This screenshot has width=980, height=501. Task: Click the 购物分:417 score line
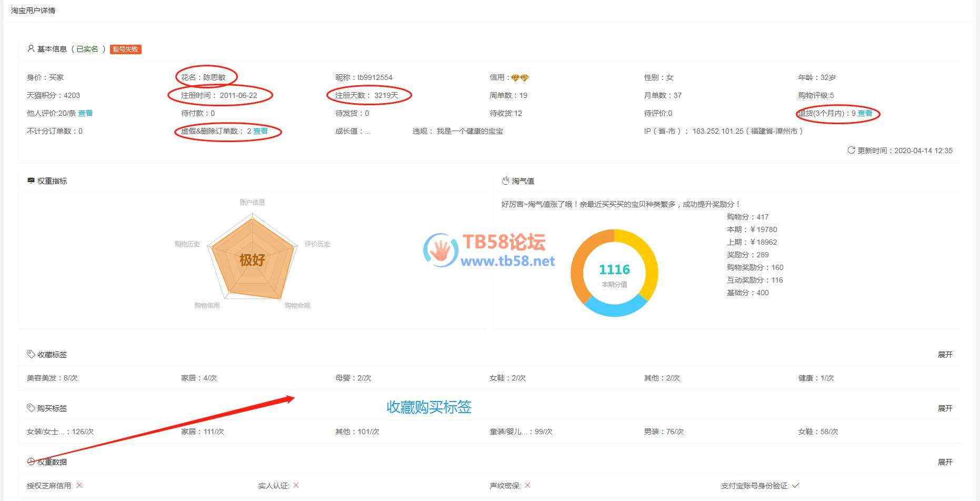click(748, 217)
